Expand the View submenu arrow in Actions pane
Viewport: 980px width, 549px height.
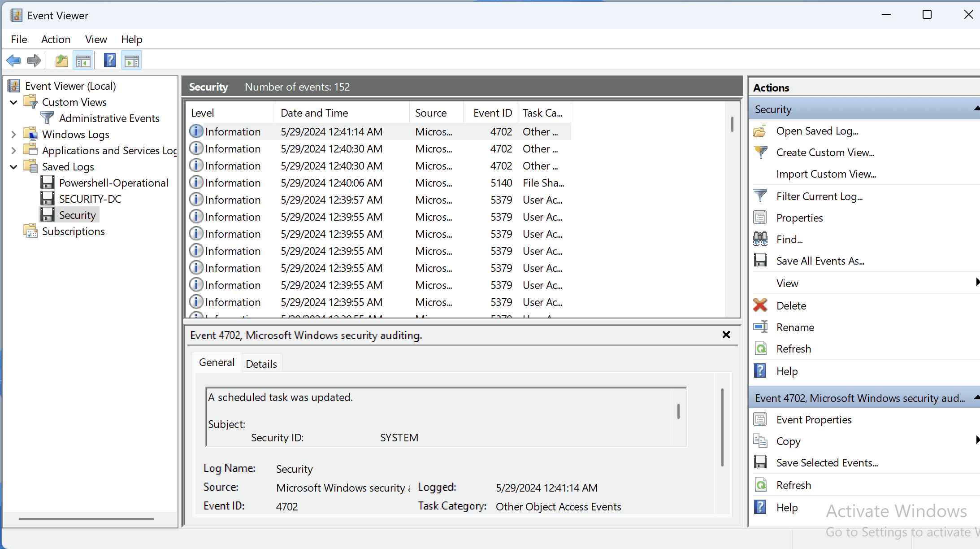(977, 283)
